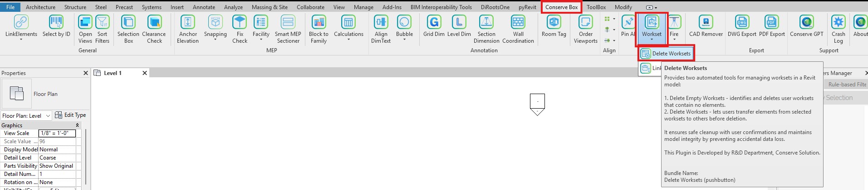
Task: Click the View Scale value field
Action: (57, 133)
